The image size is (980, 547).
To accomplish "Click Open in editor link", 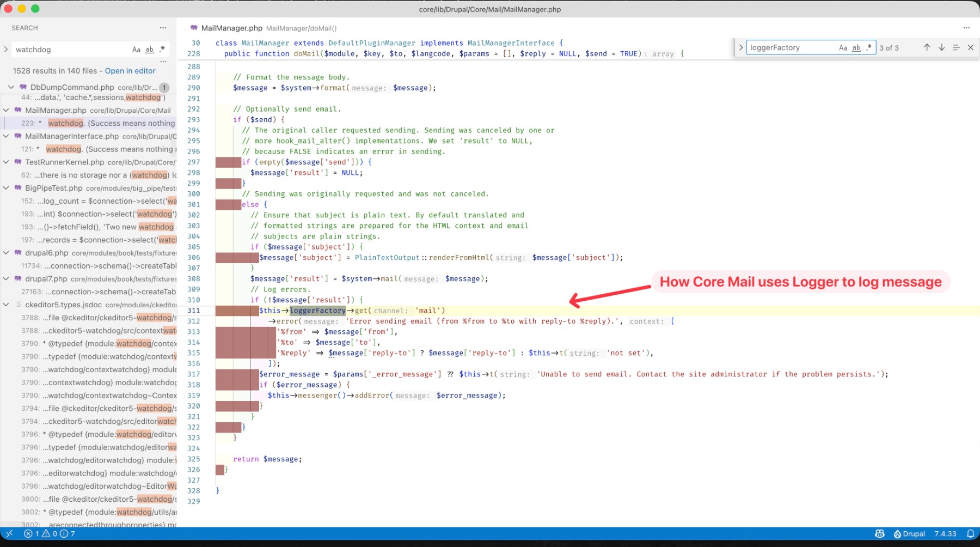I will pos(130,71).
